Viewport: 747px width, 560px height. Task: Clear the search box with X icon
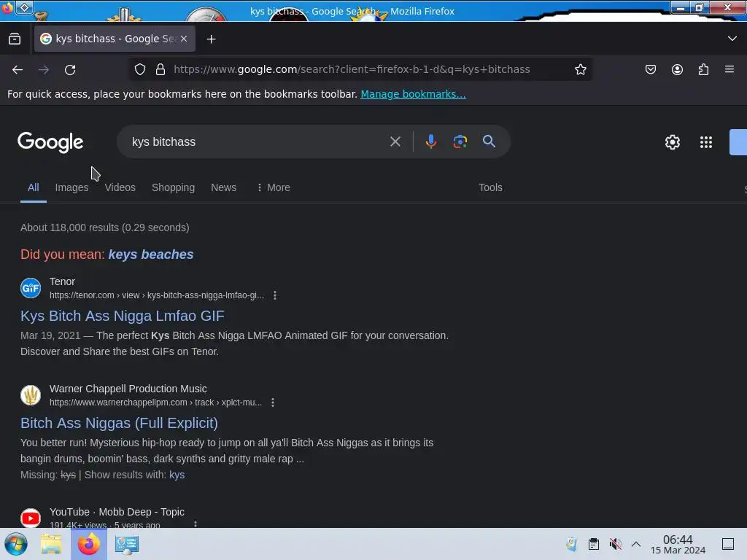click(x=395, y=141)
